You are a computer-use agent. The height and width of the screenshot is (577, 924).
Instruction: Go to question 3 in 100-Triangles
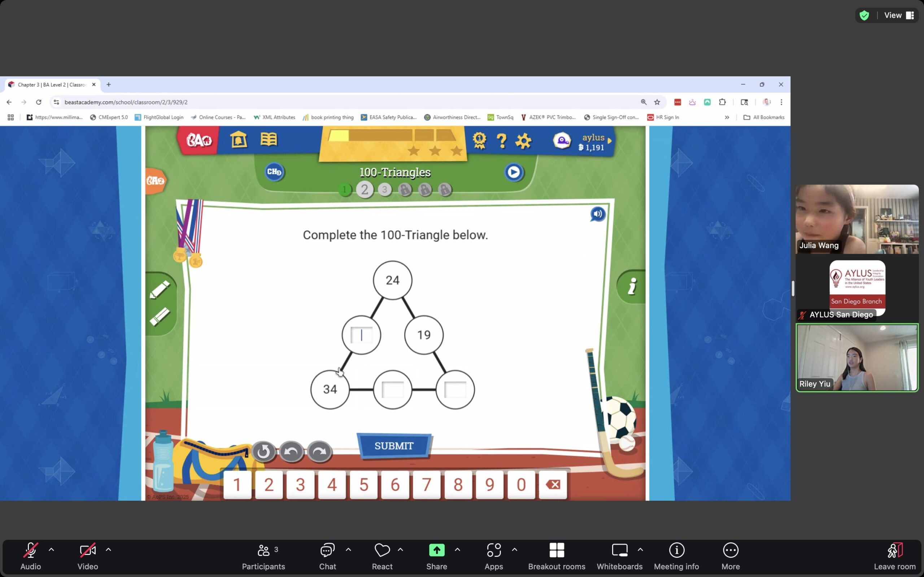384,190
